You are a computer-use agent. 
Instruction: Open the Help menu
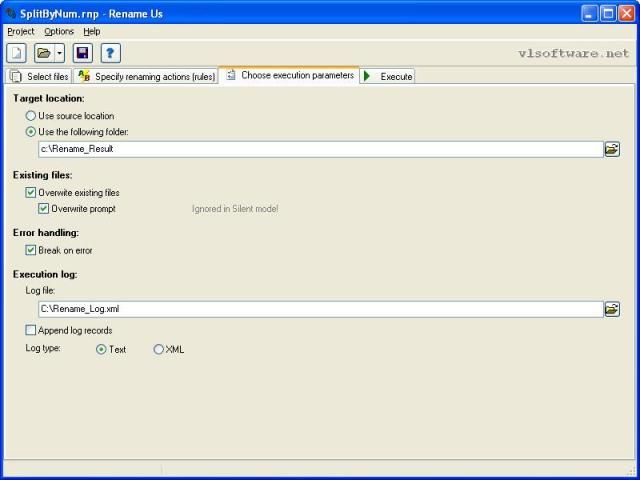point(92,32)
